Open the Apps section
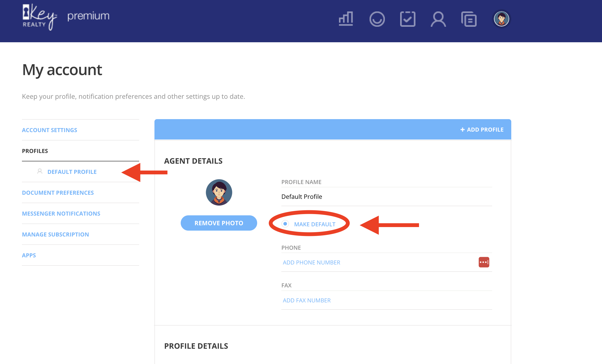The height and width of the screenshot is (364, 602). (29, 255)
